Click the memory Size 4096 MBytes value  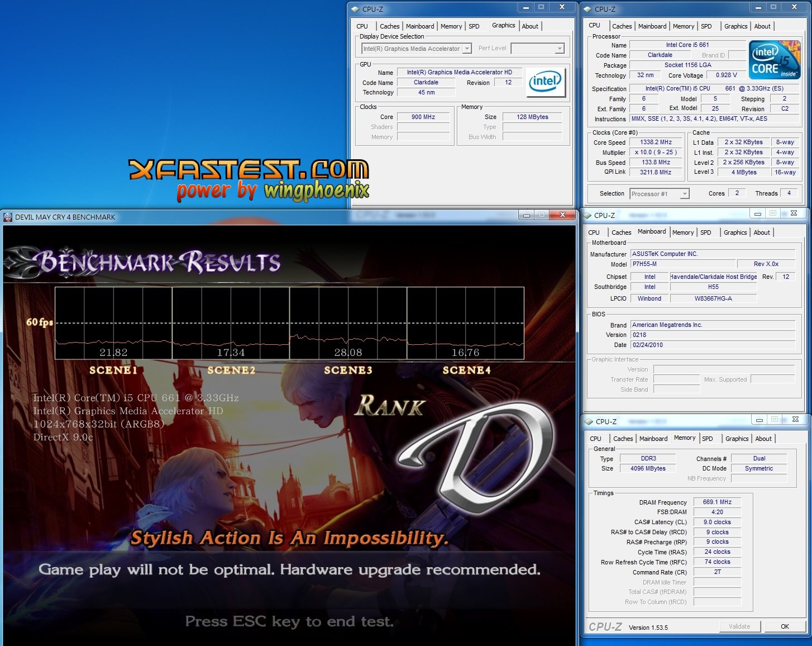648,468
